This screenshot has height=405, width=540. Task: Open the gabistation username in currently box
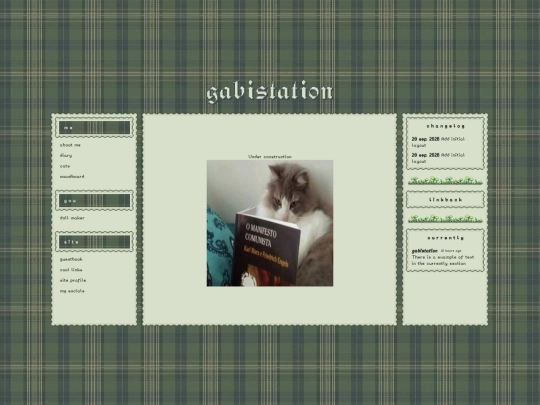coord(425,251)
